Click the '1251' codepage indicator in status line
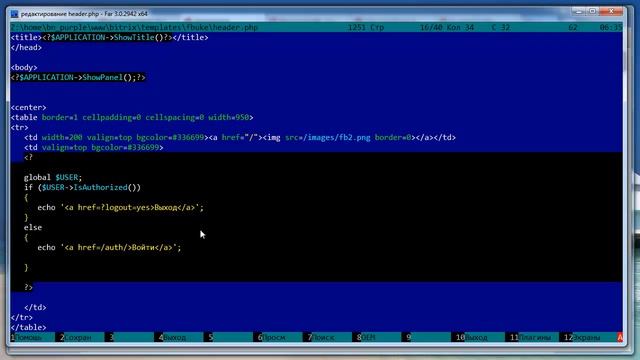The width and height of the screenshot is (640, 360). point(357,27)
